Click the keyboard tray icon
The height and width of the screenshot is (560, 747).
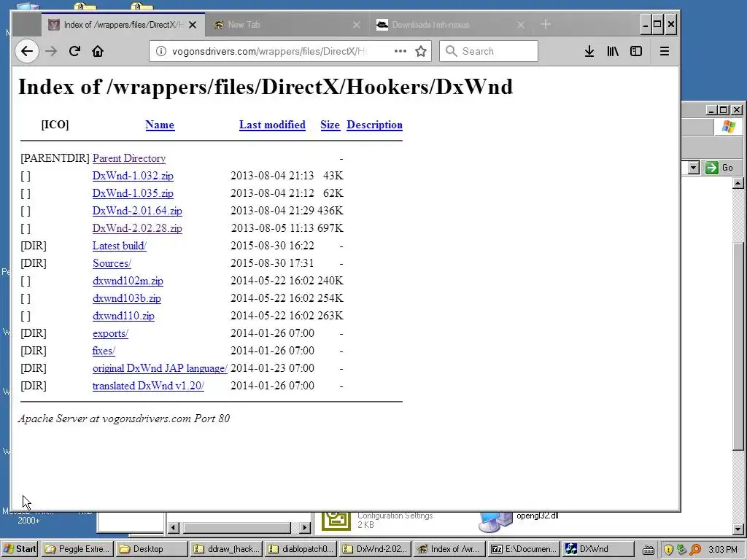point(648,550)
